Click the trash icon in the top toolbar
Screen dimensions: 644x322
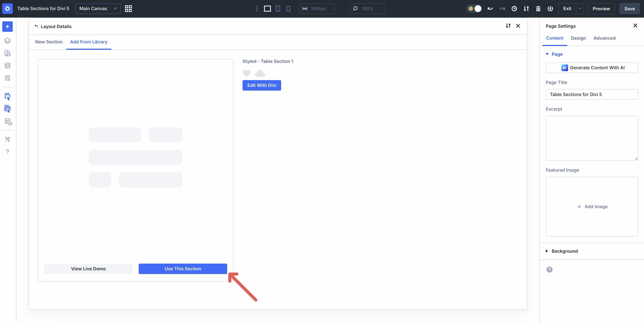click(538, 8)
